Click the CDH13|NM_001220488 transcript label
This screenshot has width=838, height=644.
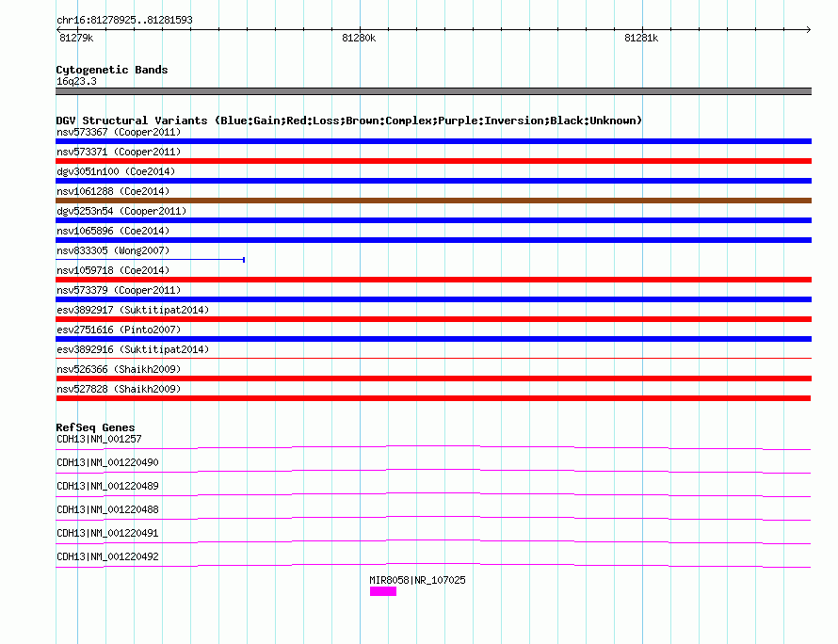pos(107,510)
